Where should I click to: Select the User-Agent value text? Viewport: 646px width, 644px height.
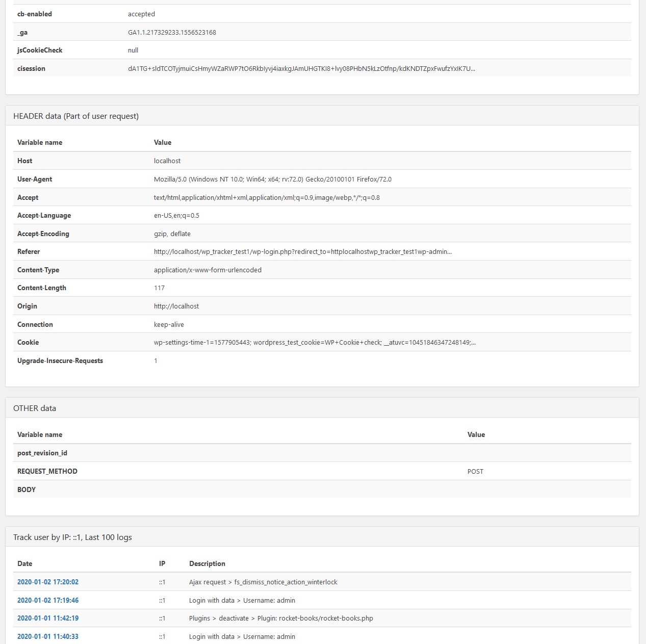[273, 179]
